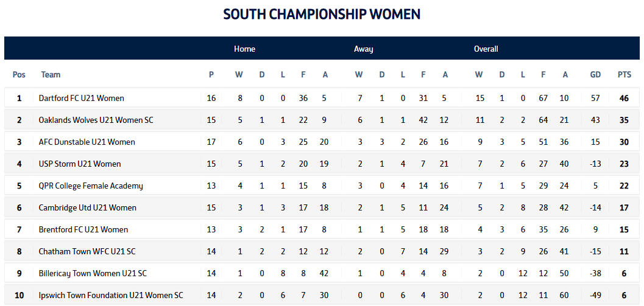
Task: Click AFC Dunstable U21 Women team name
Action: point(87,142)
